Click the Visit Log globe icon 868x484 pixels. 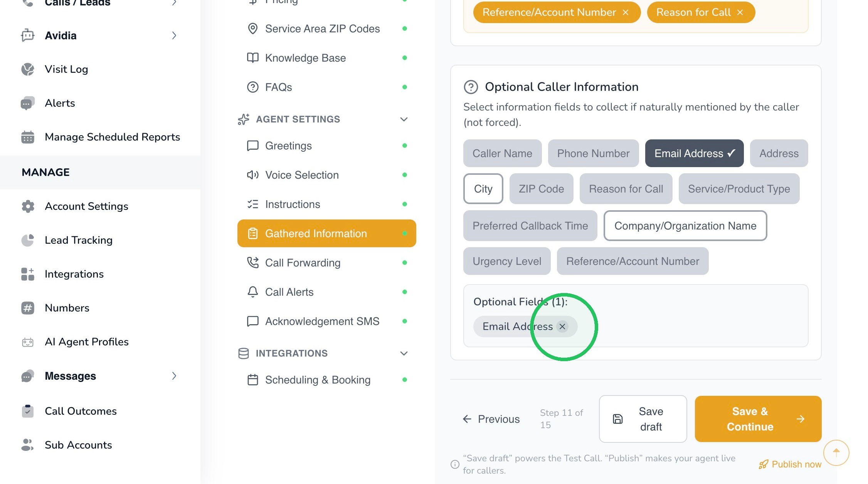pyautogui.click(x=28, y=69)
